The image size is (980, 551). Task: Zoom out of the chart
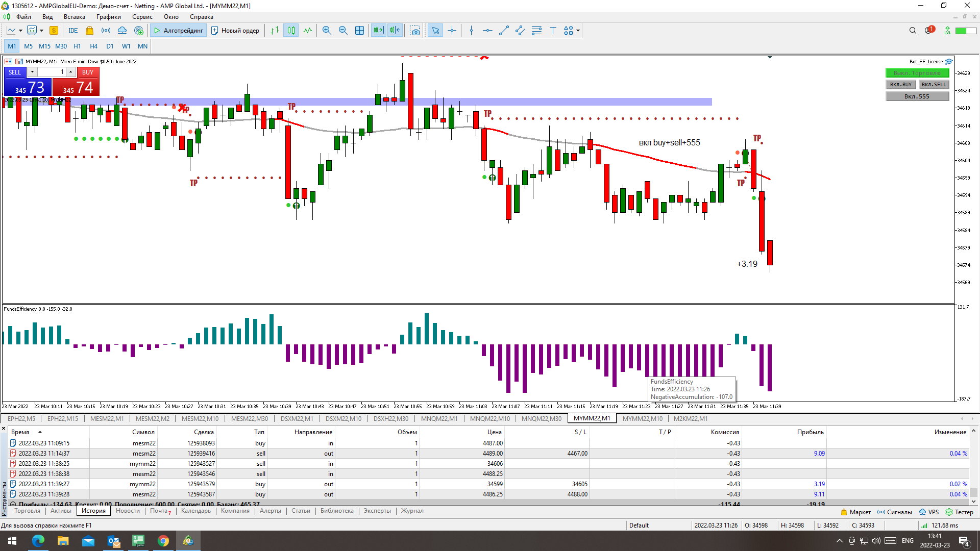pos(343,31)
